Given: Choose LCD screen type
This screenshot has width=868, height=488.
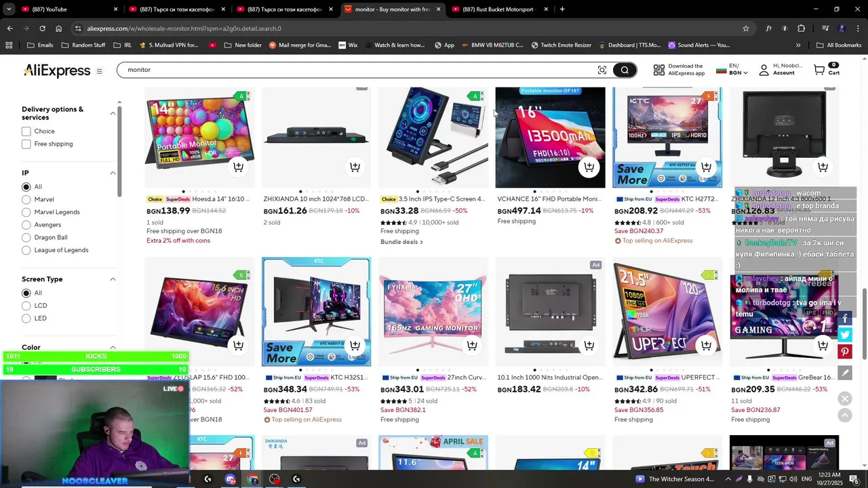Looking at the screenshot, I should (26, 306).
